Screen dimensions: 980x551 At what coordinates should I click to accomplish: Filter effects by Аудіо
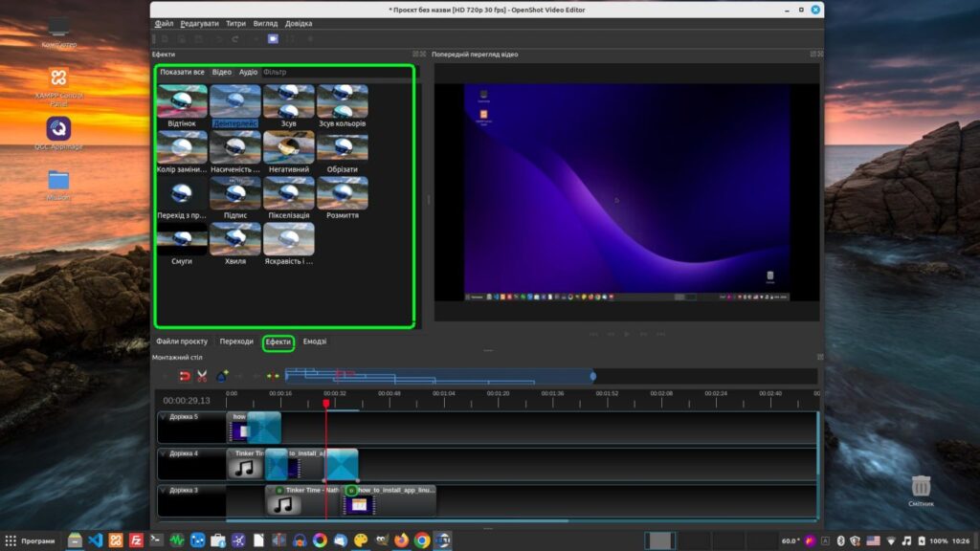click(x=248, y=73)
